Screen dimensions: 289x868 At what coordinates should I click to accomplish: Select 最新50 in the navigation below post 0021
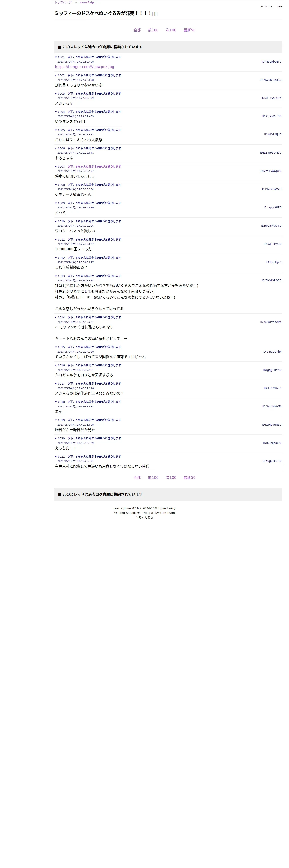click(x=190, y=477)
